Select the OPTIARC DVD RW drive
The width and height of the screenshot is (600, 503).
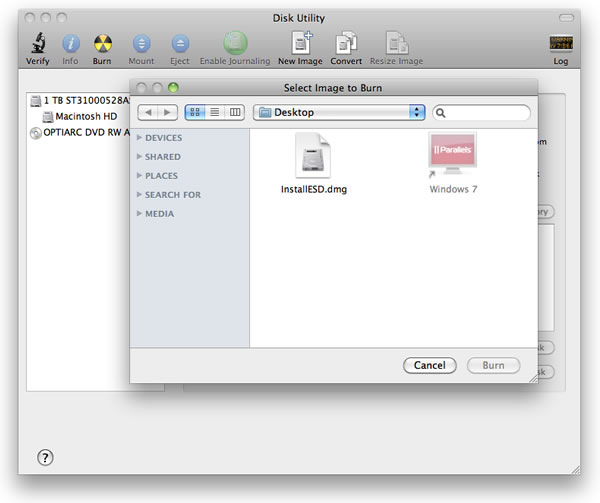point(80,132)
